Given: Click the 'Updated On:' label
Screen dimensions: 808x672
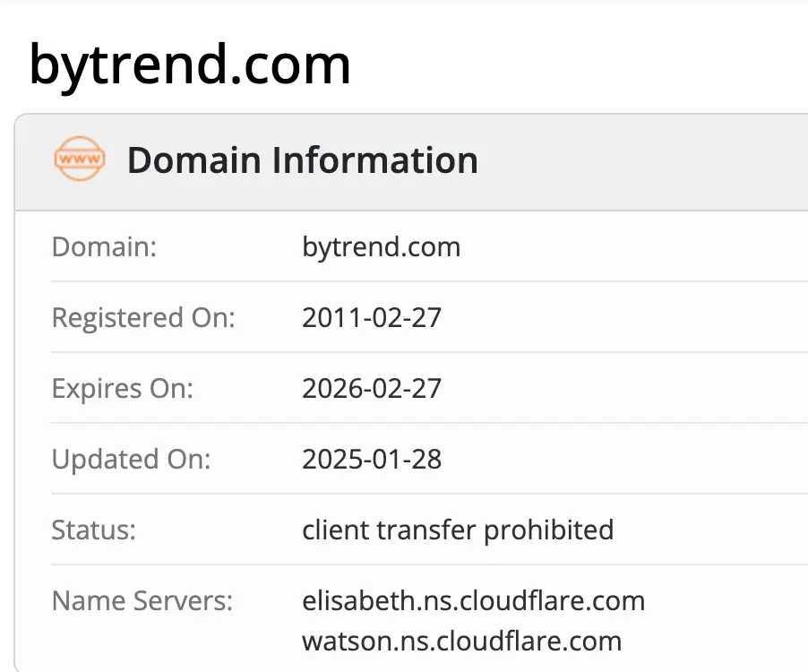Looking at the screenshot, I should [131, 459].
